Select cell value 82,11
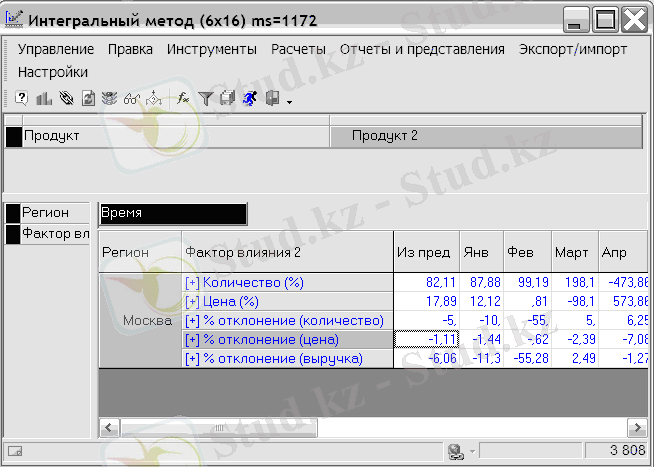654x467 pixels. 426,283
